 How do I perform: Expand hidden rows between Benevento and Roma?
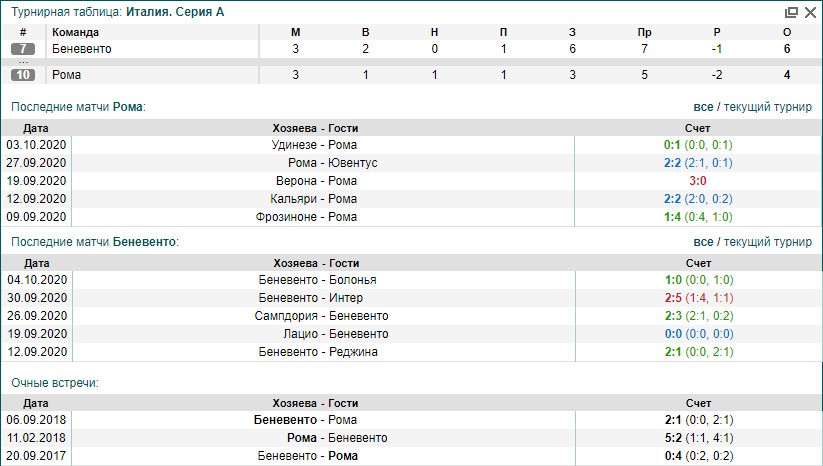(x=24, y=62)
